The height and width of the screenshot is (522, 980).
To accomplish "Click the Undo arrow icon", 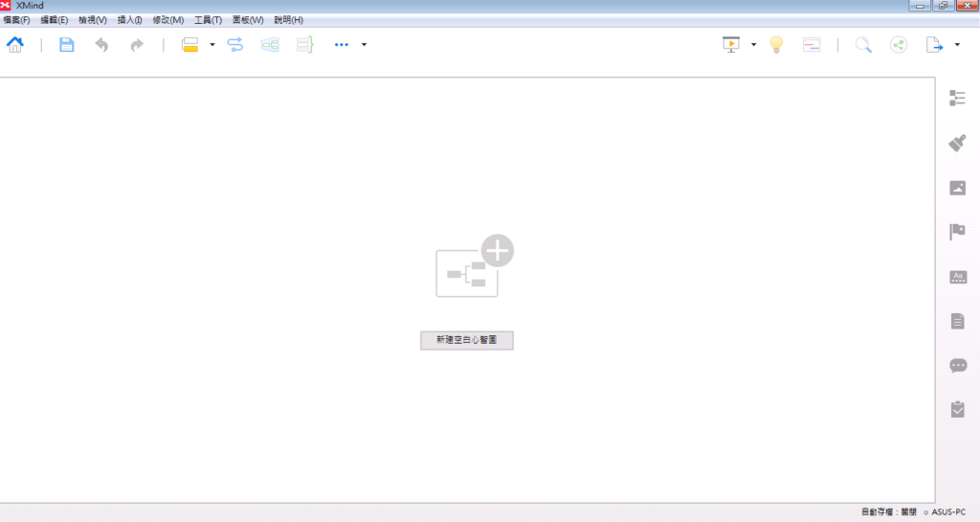I will [101, 44].
